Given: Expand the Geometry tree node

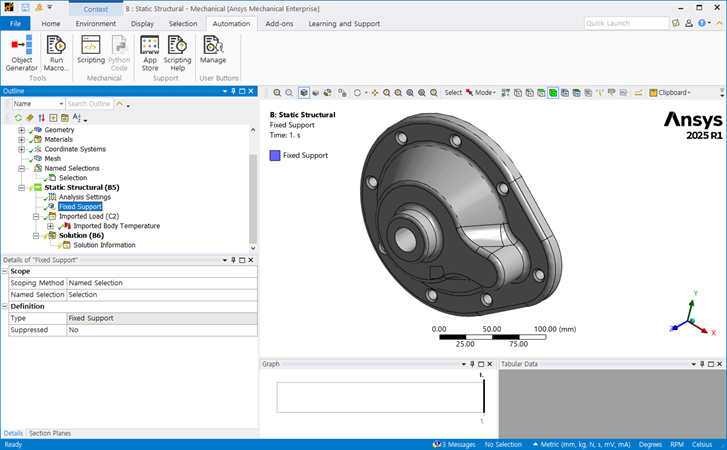Looking at the screenshot, I should pos(22,130).
